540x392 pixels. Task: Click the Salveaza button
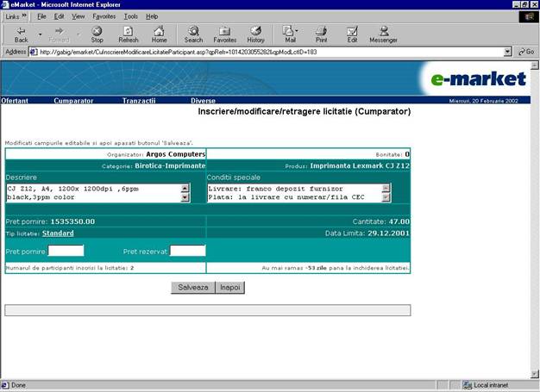tap(192, 287)
